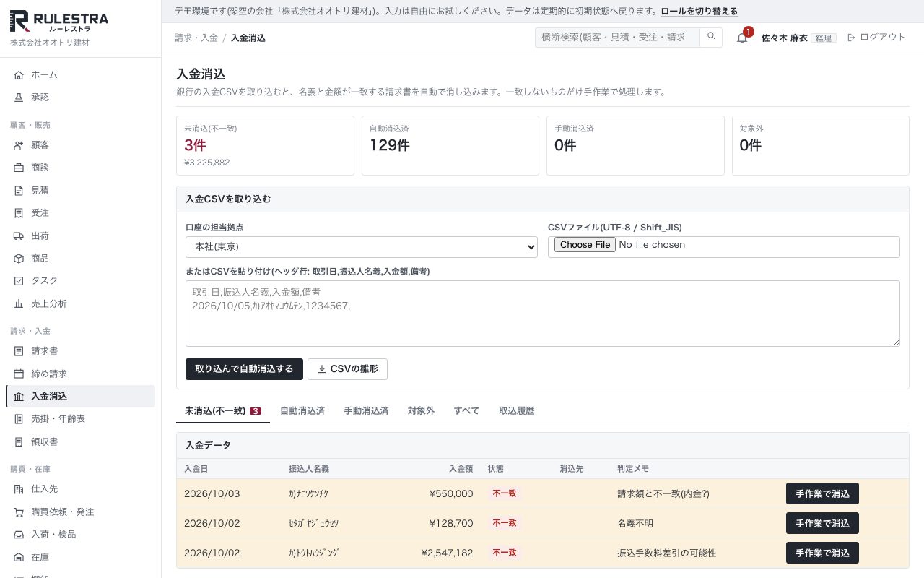Click the 商品 box icon
Image resolution: width=924 pixels, height=578 pixels.
click(x=19, y=259)
